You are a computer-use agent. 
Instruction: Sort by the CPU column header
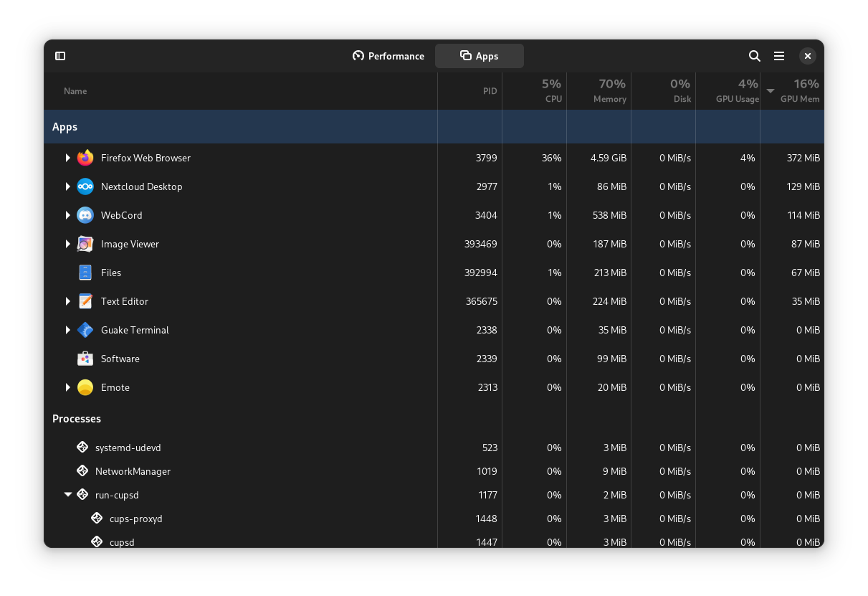tap(534, 91)
